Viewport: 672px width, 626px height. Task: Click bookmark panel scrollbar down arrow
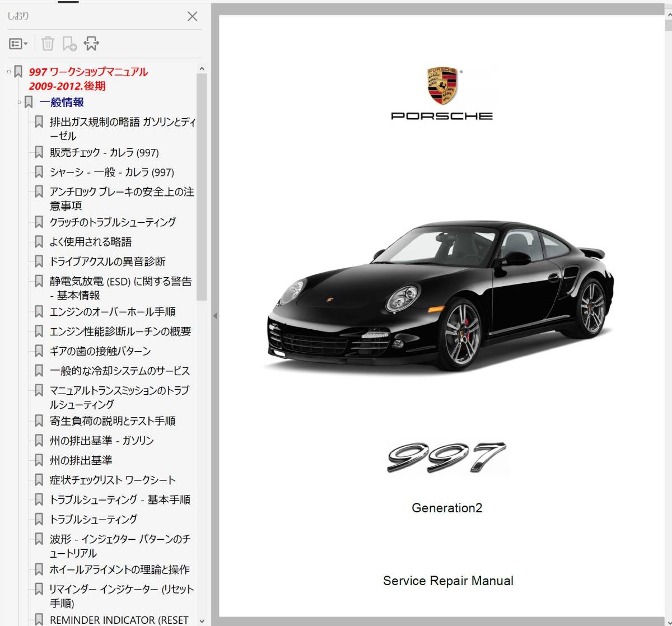[202, 621]
